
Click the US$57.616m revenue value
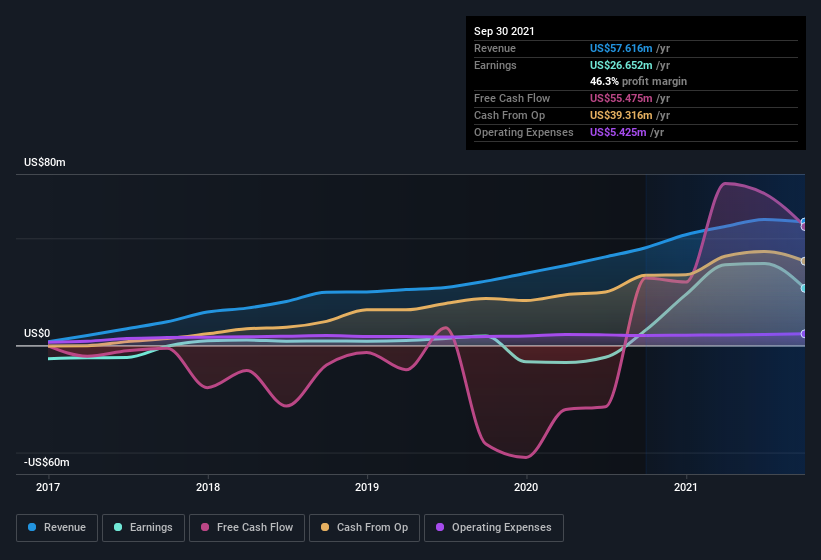point(621,48)
